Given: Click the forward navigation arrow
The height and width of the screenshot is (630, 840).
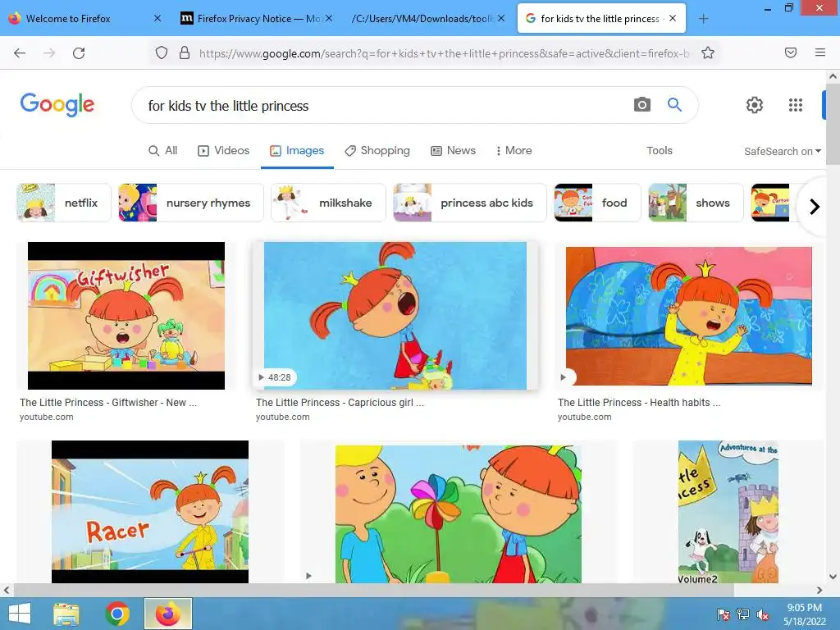Looking at the screenshot, I should coord(49,53).
